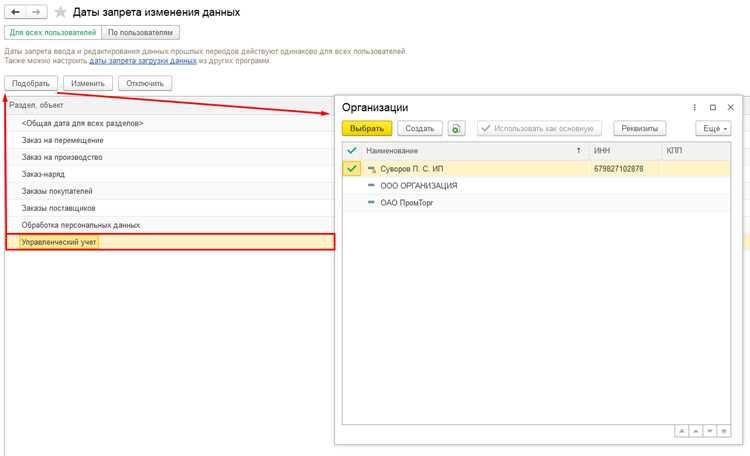Image resolution: width=750 pixels, height=456 pixels.
Task: Select ОАО ПромТорг row in list
Action: tap(536, 203)
